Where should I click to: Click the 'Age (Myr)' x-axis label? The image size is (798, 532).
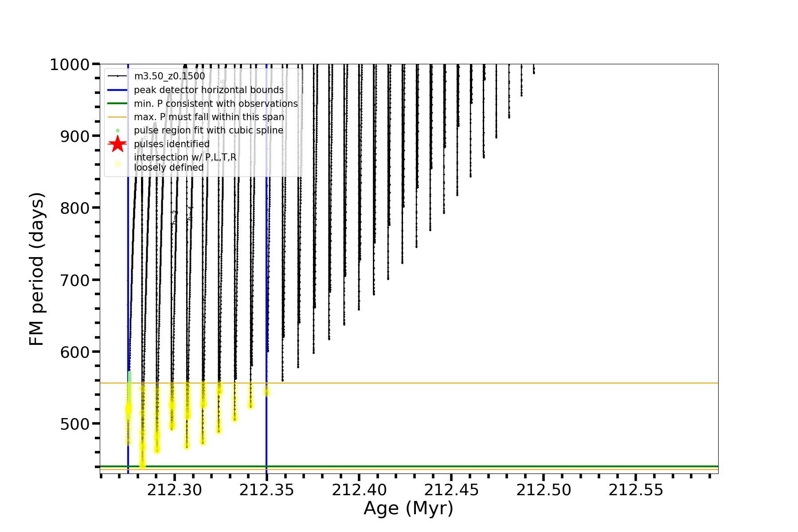408,509
